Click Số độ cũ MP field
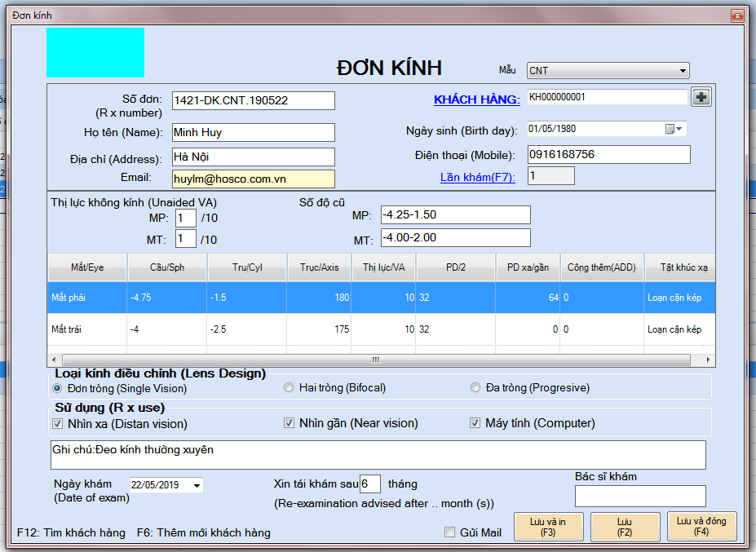The width and height of the screenshot is (756, 552). coord(456,215)
